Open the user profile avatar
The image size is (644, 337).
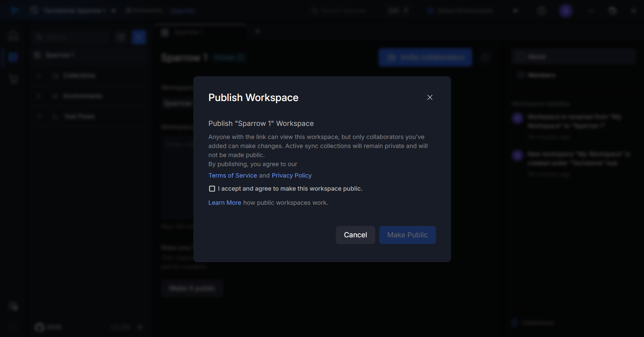pyautogui.click(x=565, y=11)
